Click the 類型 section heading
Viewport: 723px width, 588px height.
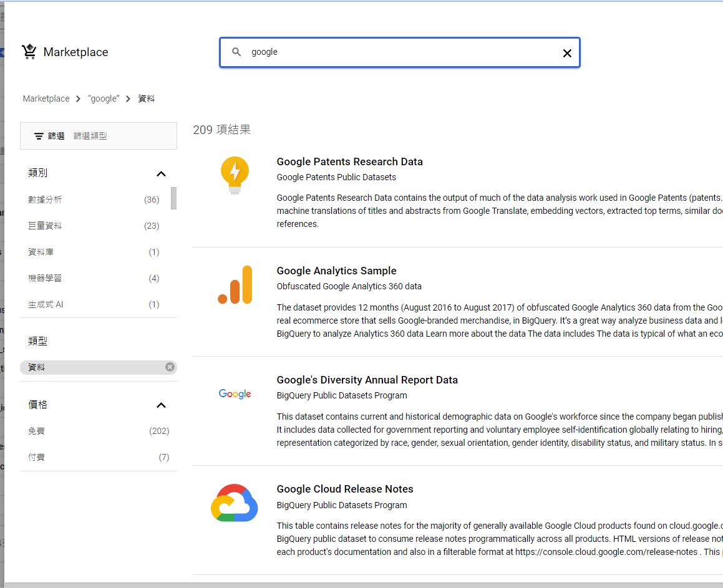coord(38,341)
